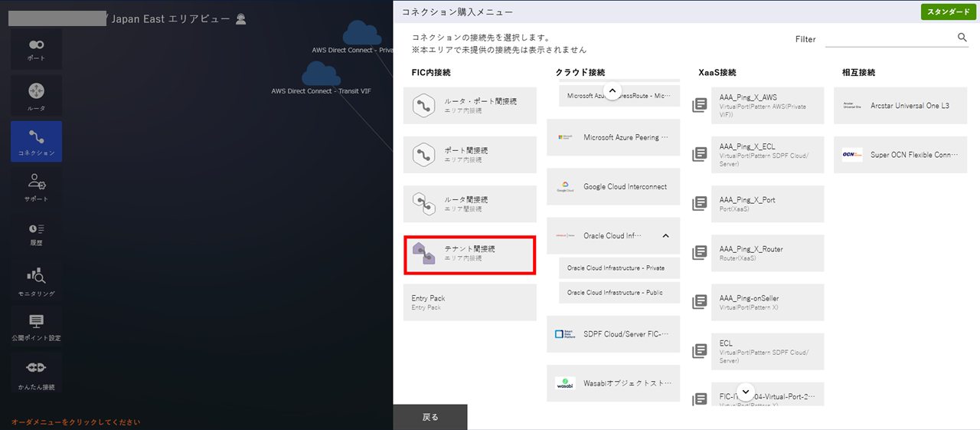Click the list icon beside AAA_Ping_X_ECL
The height and width of the screenshot is (430, 980).
(699, 155)
